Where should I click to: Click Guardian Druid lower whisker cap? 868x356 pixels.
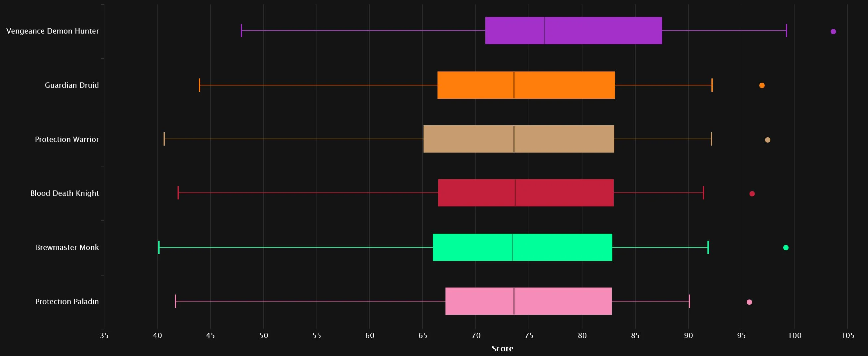click(199, 85)
